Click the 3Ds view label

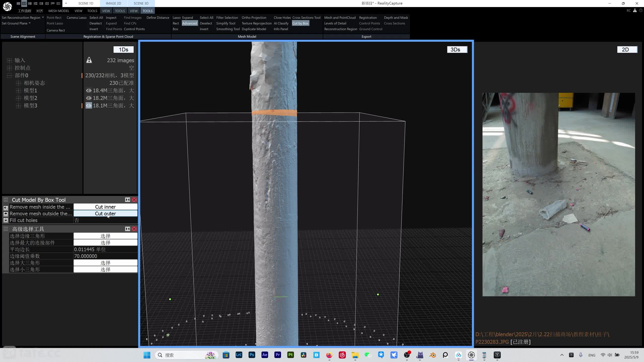(457, 50)
